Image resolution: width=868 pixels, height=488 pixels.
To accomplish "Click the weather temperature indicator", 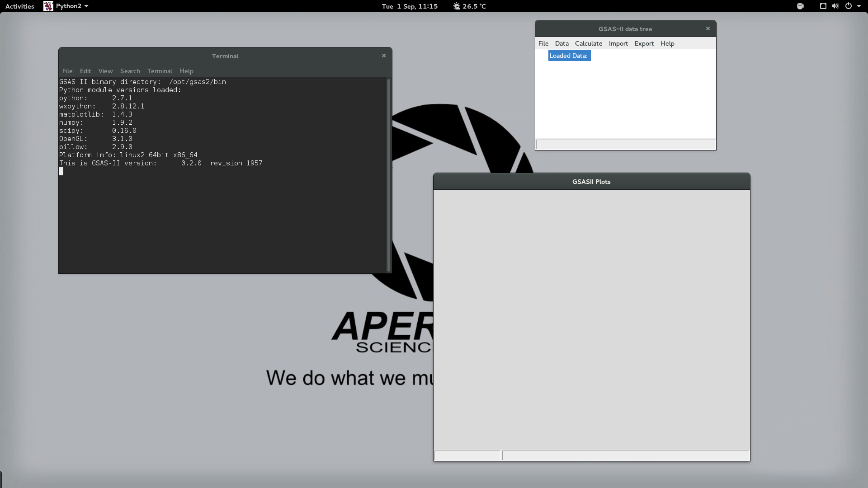I will point(470,6).
